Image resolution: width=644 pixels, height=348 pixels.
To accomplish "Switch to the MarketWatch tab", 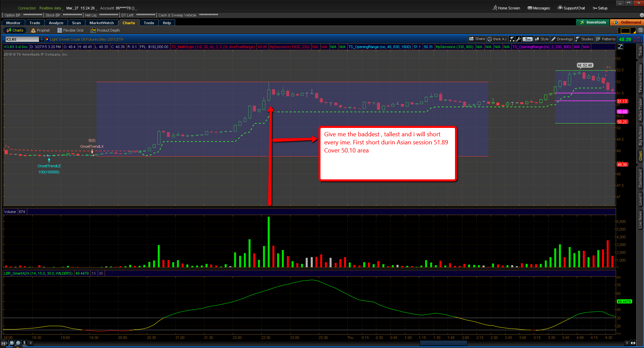I will [x=102, y=23].
